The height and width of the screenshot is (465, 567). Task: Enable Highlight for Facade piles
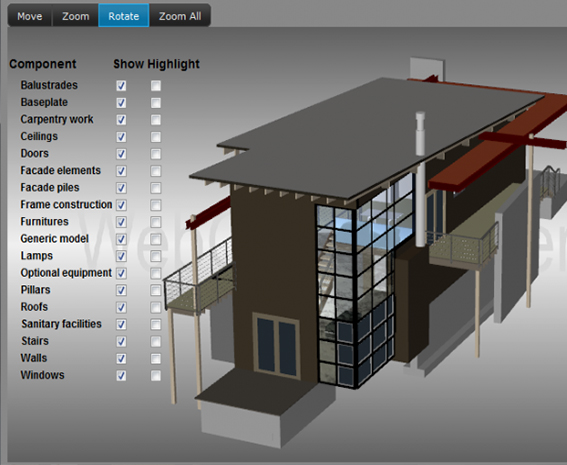click(x=156, y=188)
